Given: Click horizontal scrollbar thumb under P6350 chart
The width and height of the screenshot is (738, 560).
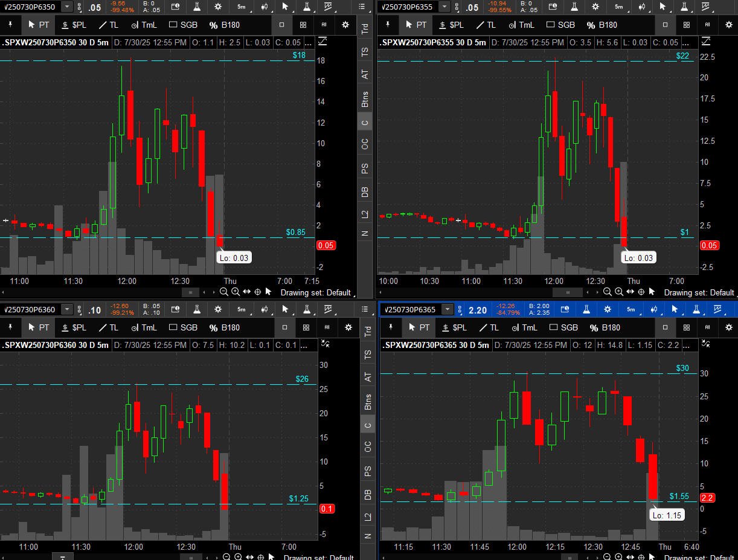Looking at the screenshot, I should tap(191, 292).
